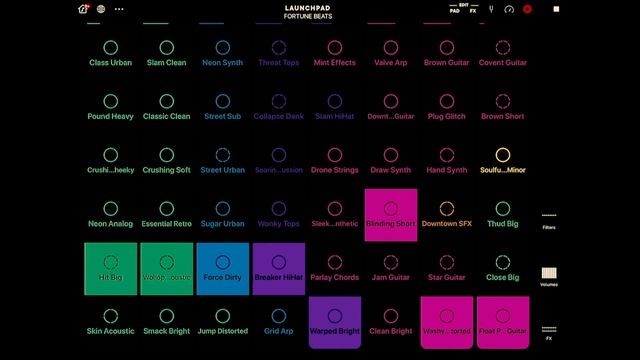Play the Classic Clean pad
Viewport: 640px width, 360px height.
tap(167, 108)
